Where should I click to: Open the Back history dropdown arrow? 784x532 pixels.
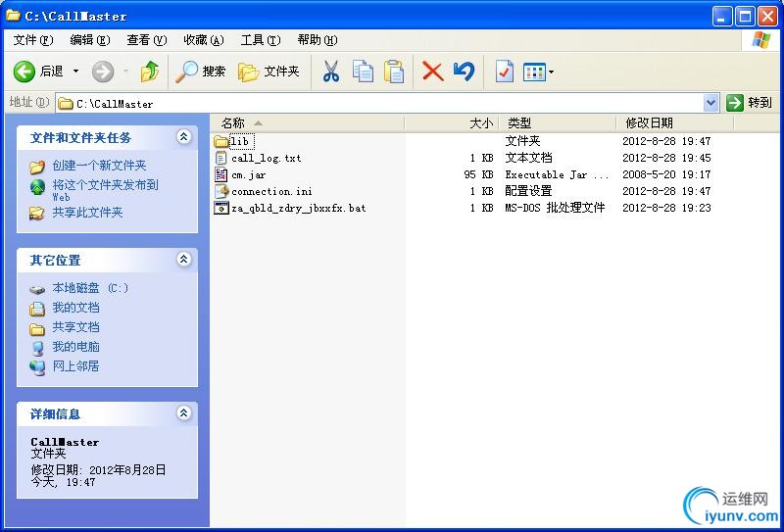pyautogui.click(x=76, y=72)
